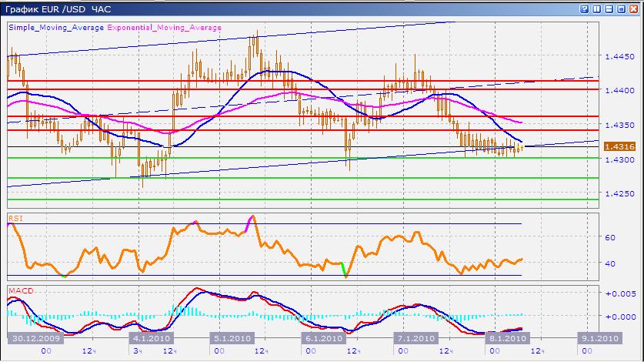Screen dimensions: 644x362
Task: Click the 7.1.2010 date marker
Action: coord(415,338)
